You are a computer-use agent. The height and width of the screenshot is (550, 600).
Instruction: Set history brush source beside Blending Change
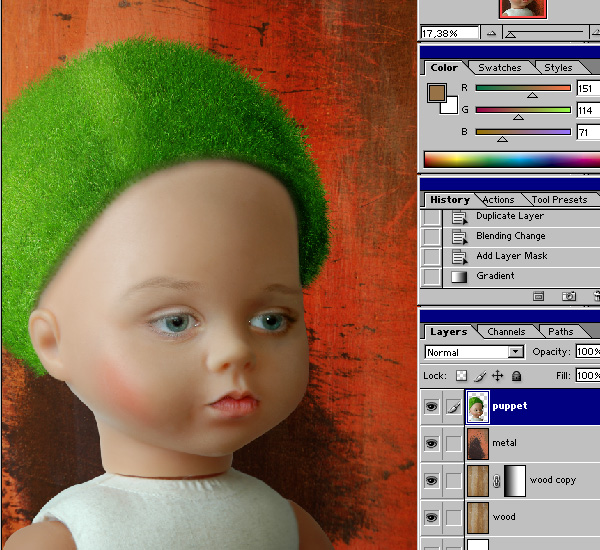(431, 237)
